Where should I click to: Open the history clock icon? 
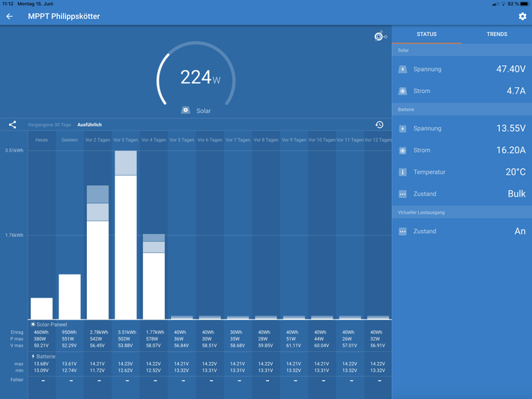click(379, 124)
